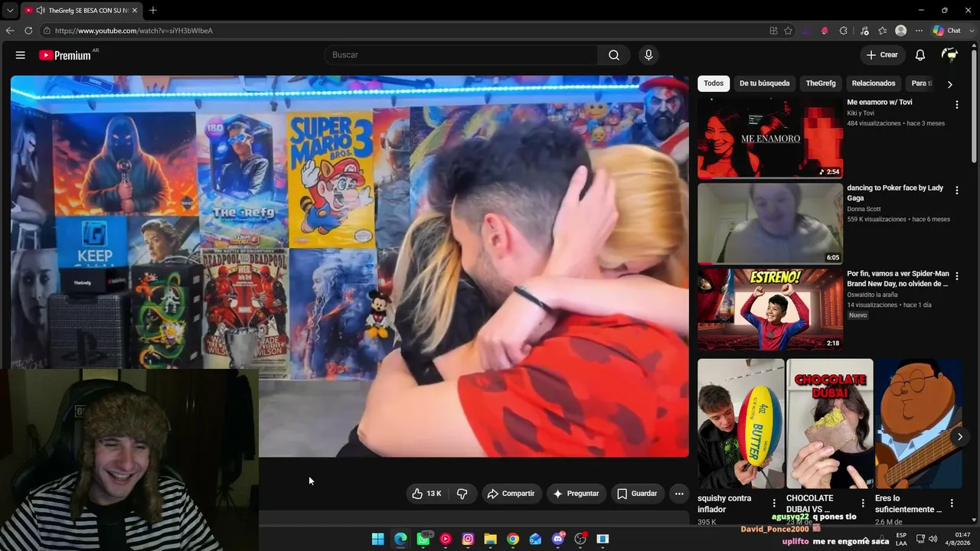
Task: Open browser Extensions puzzle icon
Action: [x=844, y=31]
